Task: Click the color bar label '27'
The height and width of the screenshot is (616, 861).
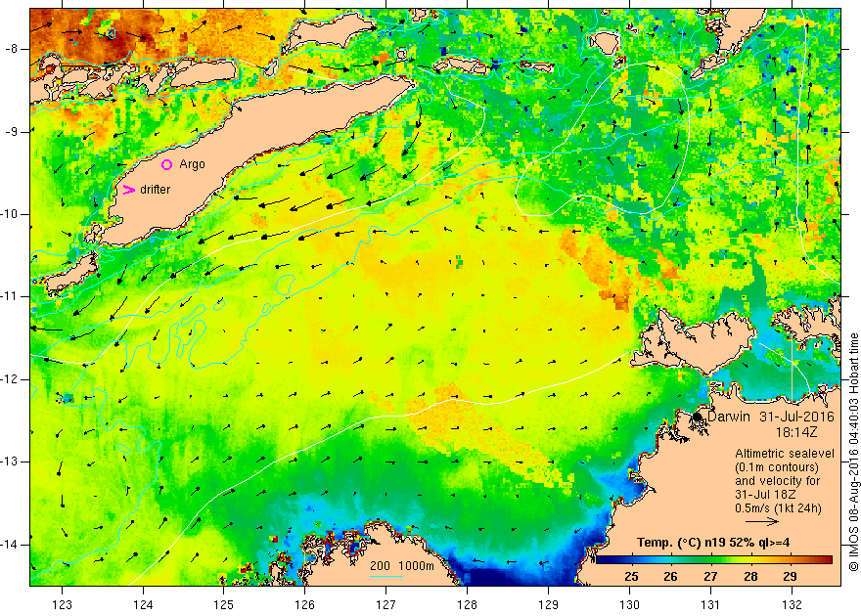Action: click(710, 577)
